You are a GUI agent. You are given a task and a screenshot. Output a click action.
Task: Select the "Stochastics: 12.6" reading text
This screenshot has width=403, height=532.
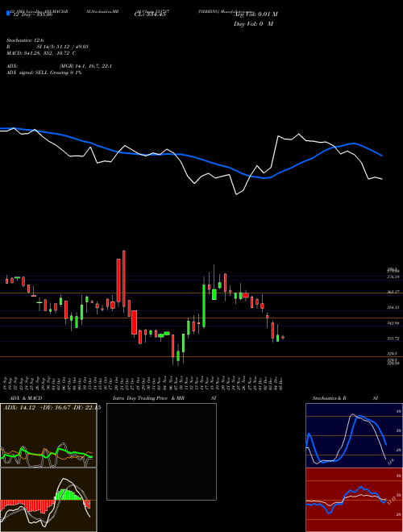point(25,40)
